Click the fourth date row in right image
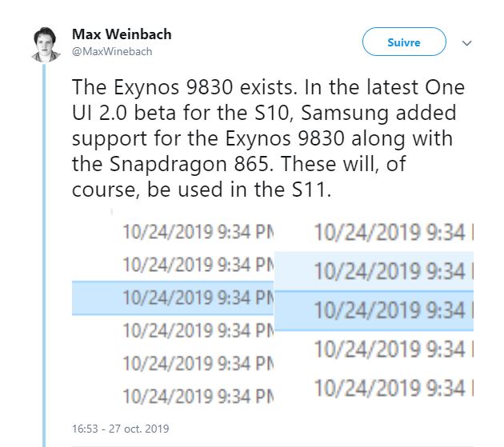The width and height of the screenshot is (504, 447). pos(390,349)
